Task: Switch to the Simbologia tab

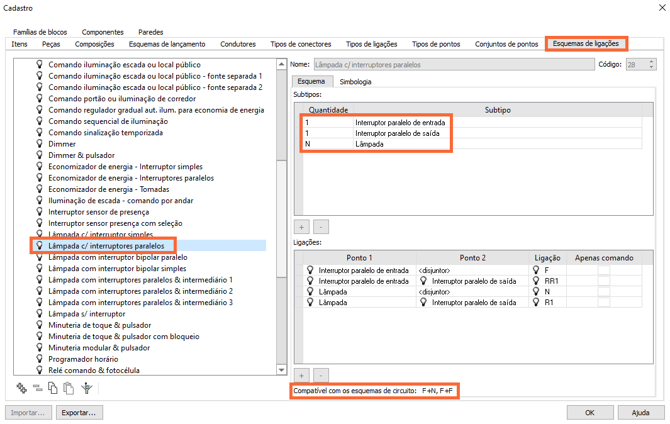Action: point(357,82)
